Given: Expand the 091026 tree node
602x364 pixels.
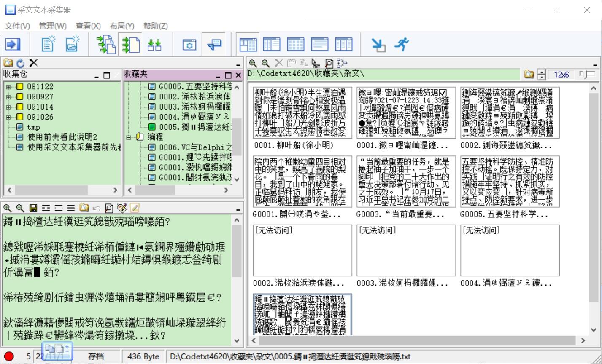Looking at the screenshot, I should 8,117.
